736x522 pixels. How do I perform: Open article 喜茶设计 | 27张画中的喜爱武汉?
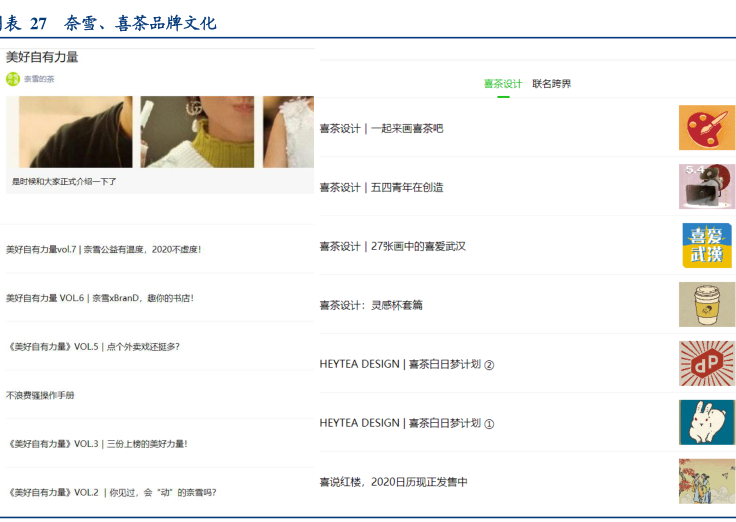point(392,246)
